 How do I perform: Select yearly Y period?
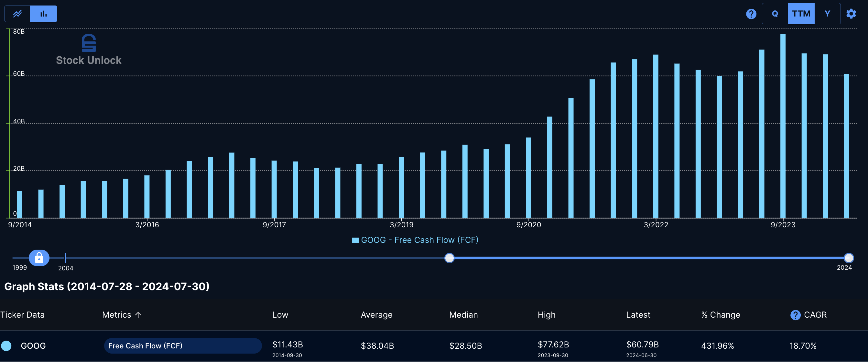coord(827,14)
